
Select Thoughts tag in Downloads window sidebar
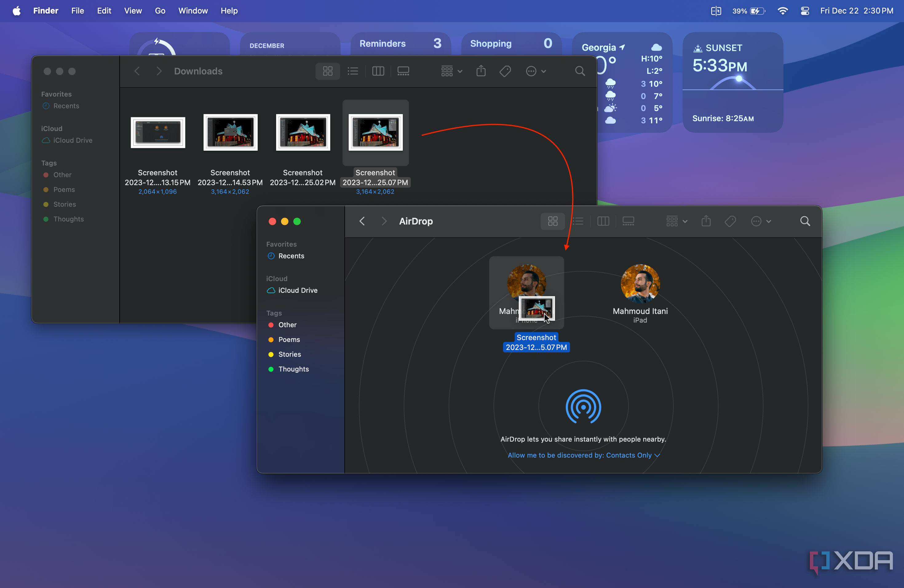click(x=63, y=219)
